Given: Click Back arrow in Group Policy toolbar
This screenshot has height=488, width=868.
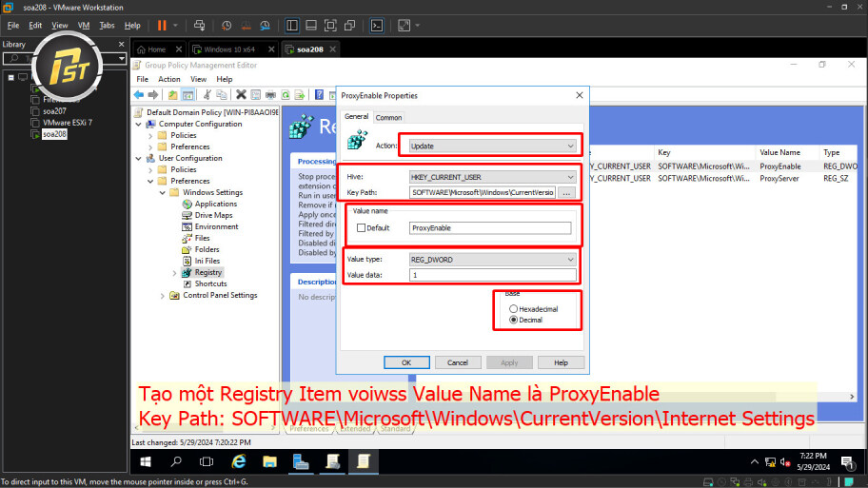Looking at the screenshot, I should point(138,94).
